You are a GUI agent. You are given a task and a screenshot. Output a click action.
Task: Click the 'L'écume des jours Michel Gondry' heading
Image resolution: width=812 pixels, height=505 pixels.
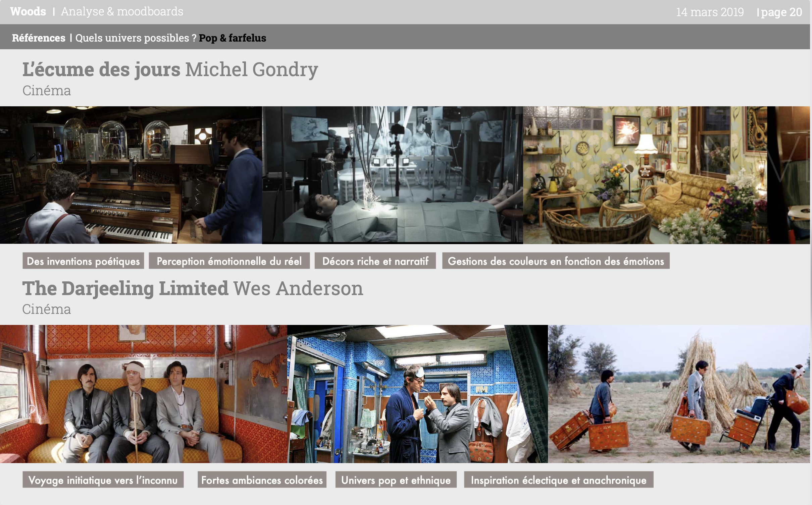(x=170, y=69)
